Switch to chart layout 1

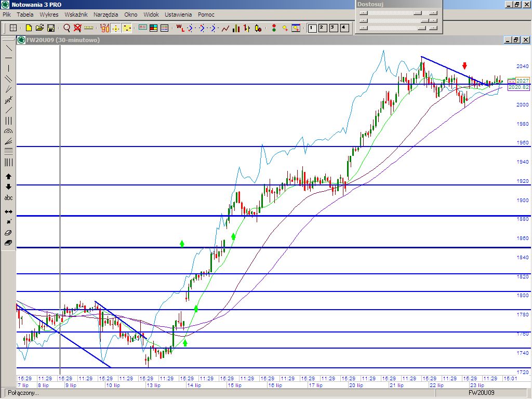pyautogui.click(x=312, y=28)
